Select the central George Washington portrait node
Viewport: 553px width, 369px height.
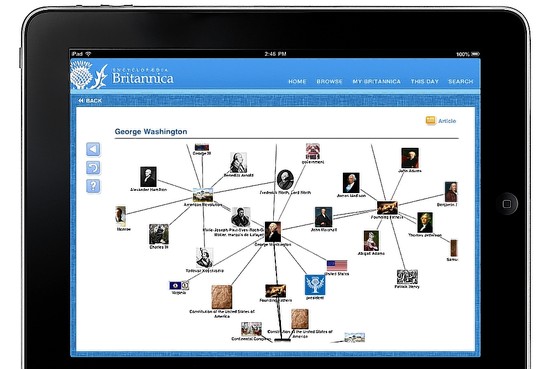tap(273, 232)
